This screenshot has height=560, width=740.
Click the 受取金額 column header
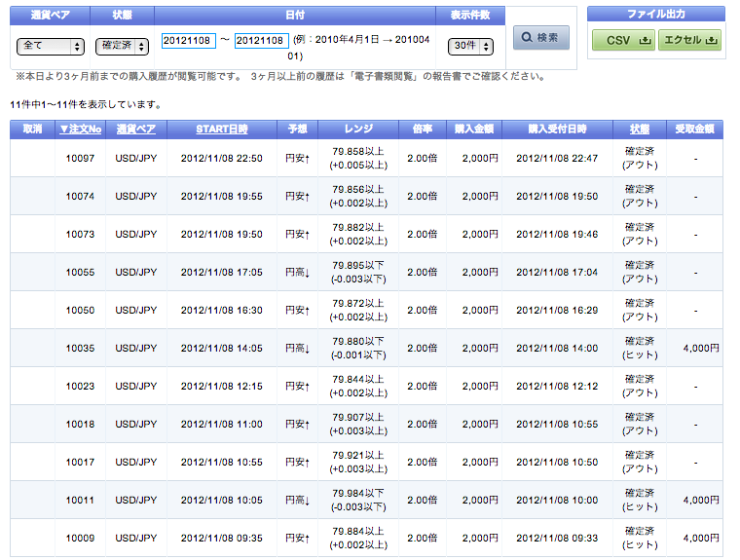[x=694, y=129]
